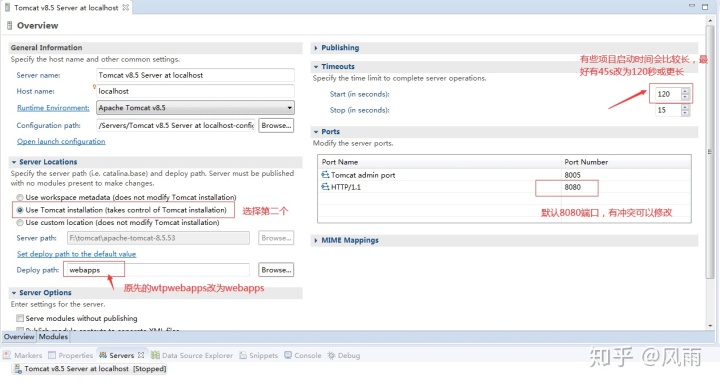
Task: Select Use custom location radio option
Action: 20,223
